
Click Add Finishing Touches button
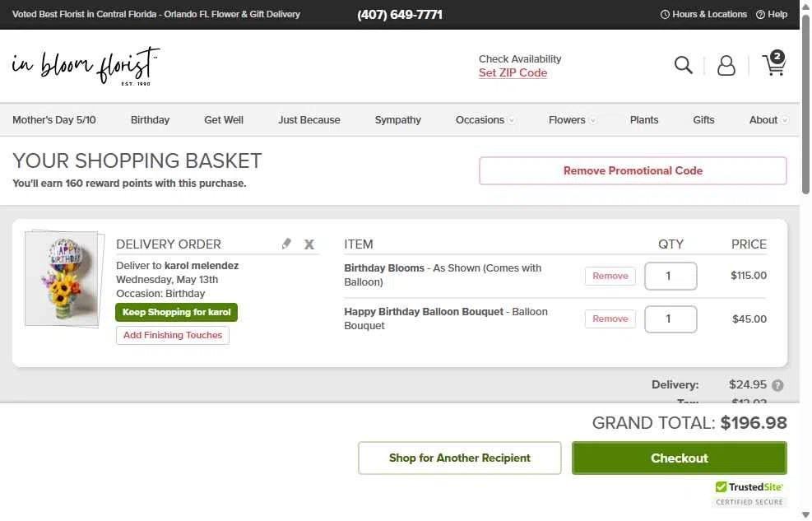[173, 335]
